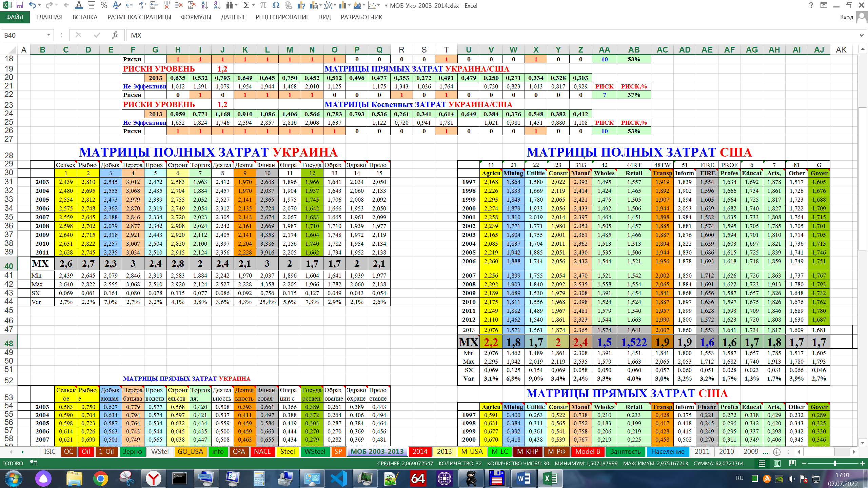This screenshot has height=488, width=868.
Task: Select Normal grid view in status bar
Action: pyautogui.click(x=762, y=463)
